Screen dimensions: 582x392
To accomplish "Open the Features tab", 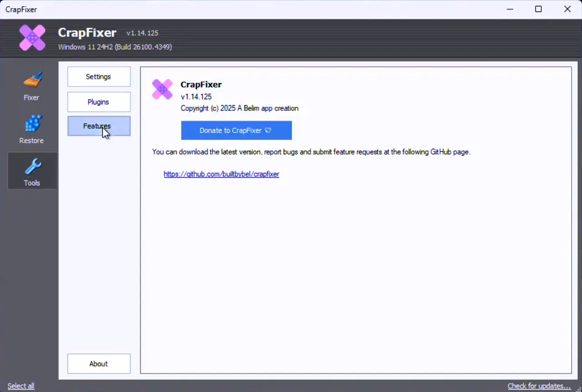I will (99, 126).
